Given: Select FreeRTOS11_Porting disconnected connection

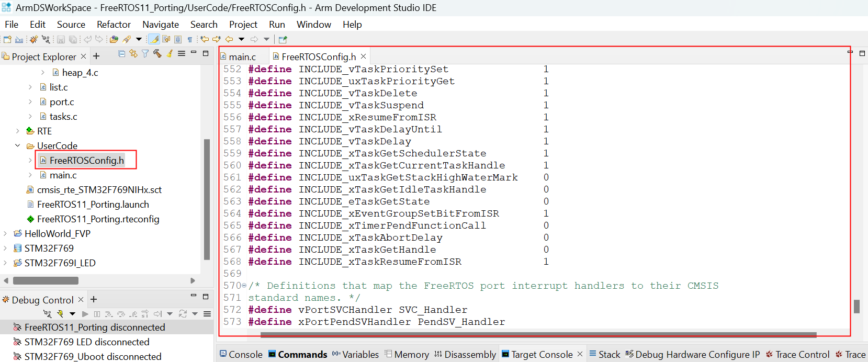Looking at the screenshot, I should coord(94,327).
